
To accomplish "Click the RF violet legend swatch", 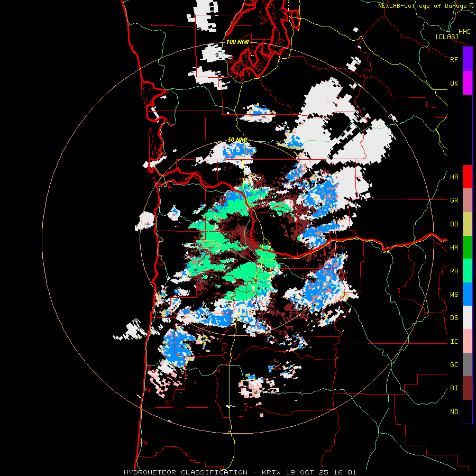I will coord(467,59).
